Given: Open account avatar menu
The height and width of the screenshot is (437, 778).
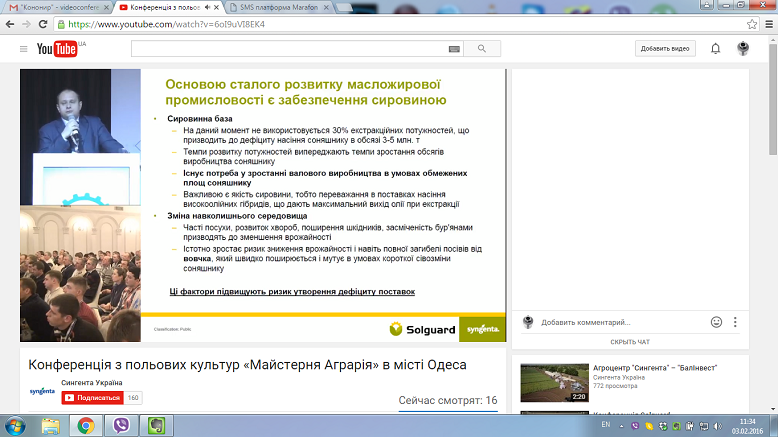Looking at the screenshot, I should click(743, 49).
